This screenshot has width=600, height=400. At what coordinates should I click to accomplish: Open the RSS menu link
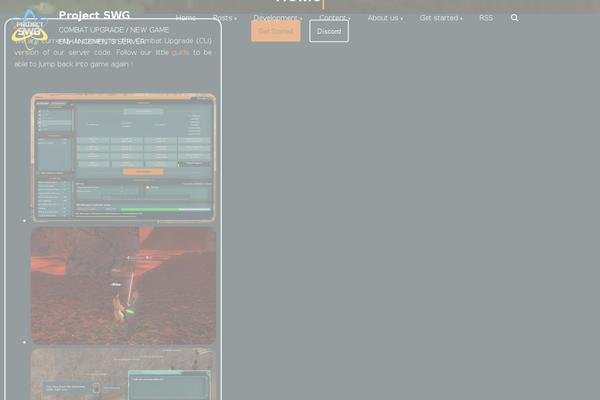coord(486,18)
